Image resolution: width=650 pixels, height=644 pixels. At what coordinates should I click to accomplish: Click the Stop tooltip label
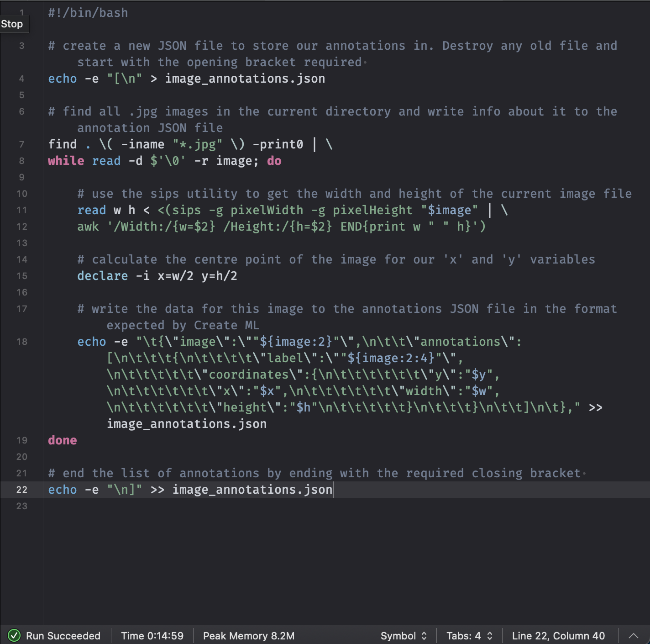tap(12, 24)
